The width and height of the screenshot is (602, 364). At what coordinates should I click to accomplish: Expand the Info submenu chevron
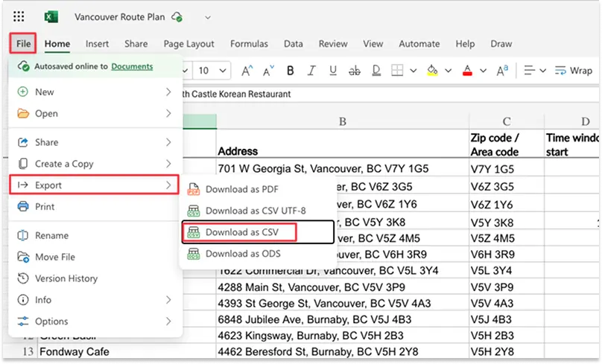point(168,300)
